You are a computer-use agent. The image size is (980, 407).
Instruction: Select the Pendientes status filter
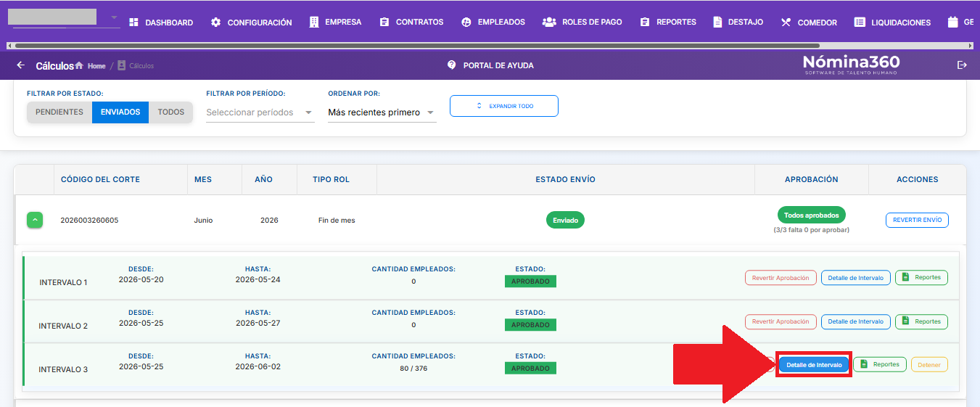[59, 112]
